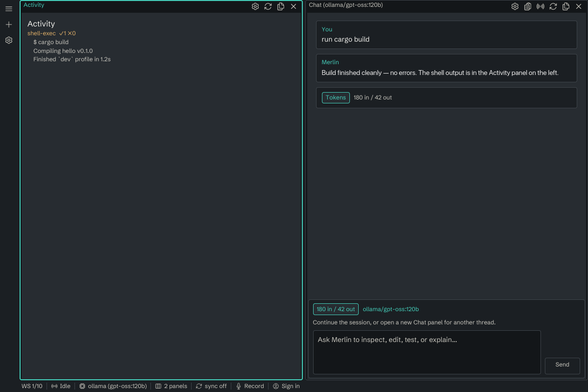This screenshot has width=588, height=392.
Task: Click the Tokens badge in the chat
Action: [x=336, y=98]
